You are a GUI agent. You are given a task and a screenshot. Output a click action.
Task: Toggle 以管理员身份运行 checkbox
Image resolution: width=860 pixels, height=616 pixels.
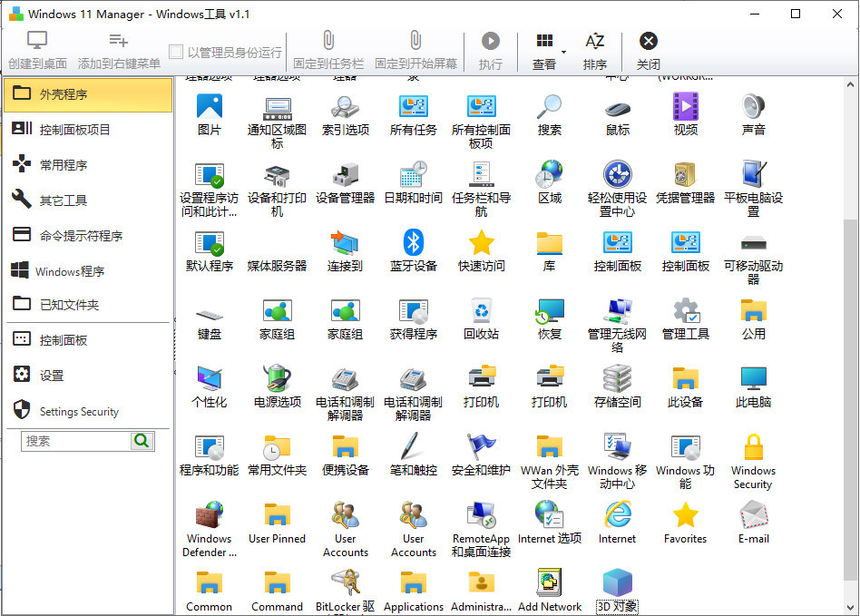click(177, 53)
